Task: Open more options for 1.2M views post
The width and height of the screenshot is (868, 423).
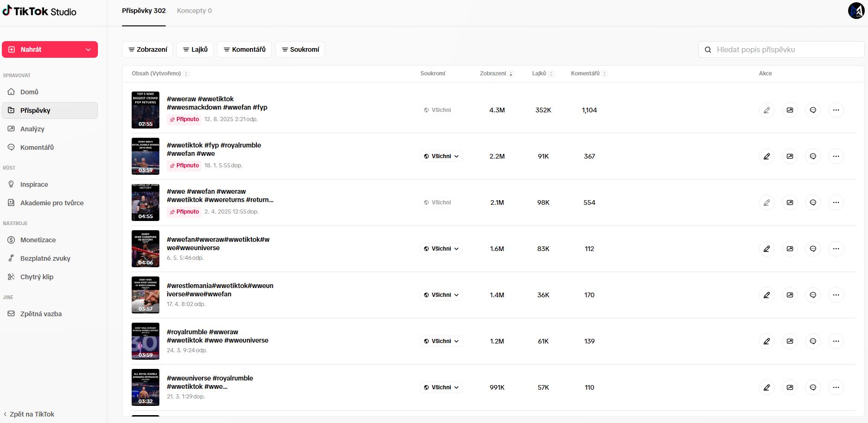Action: 836,341
